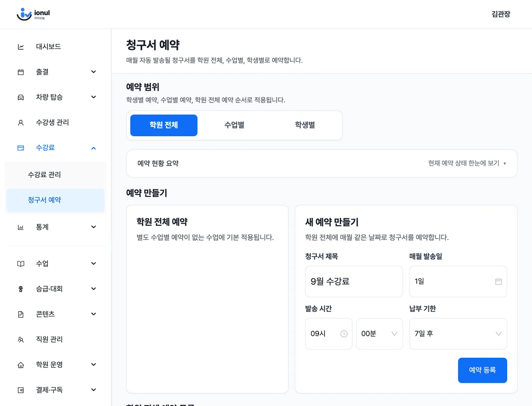Collapse the 수강료 menu chevron

94,148
